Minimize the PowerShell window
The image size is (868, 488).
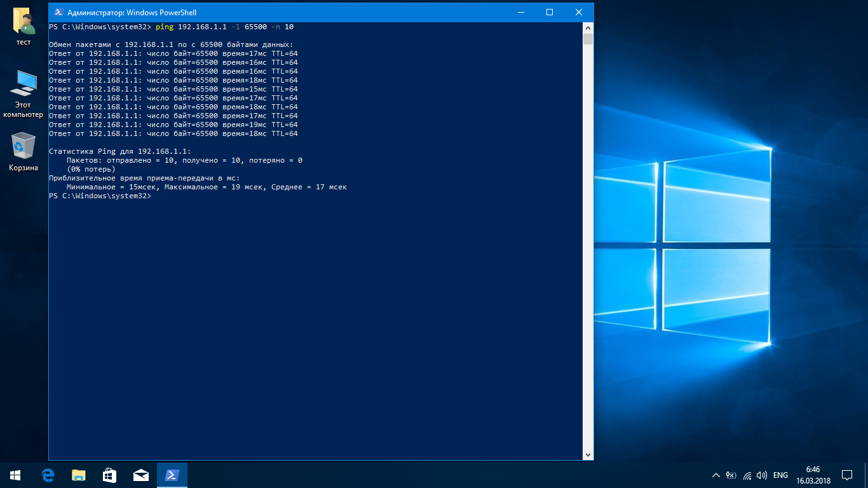point(520,12)
